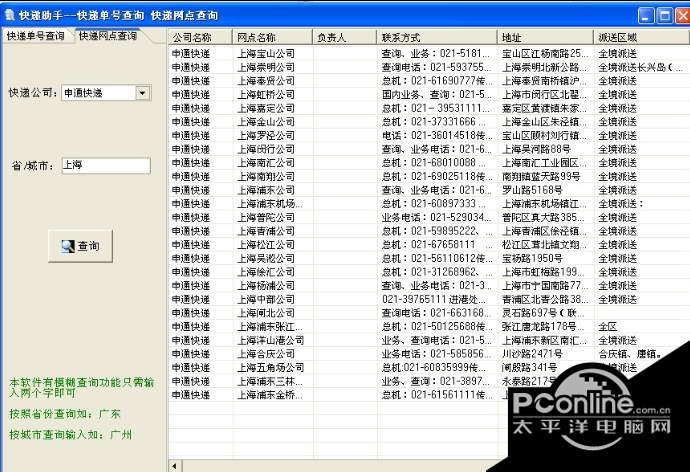This screenshot has height=472, width=690.
Task: Click the 地址 column header
Action: [545, 37]
